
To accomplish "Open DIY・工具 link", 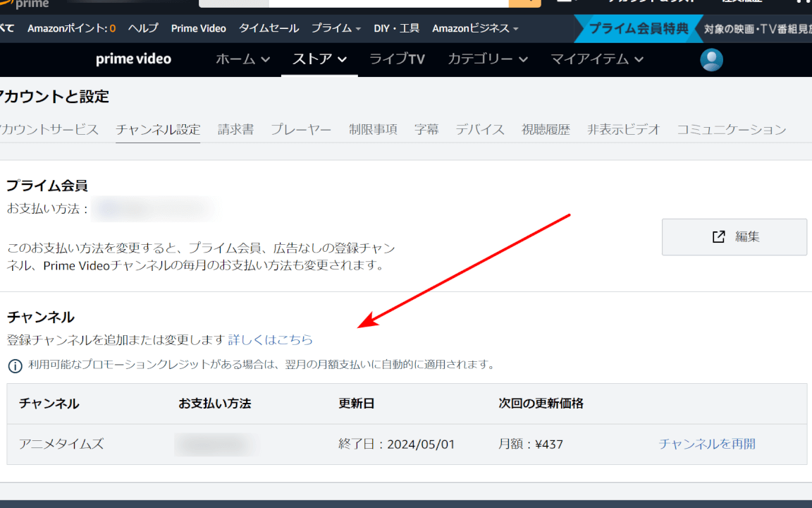I will tap(397, 28).
